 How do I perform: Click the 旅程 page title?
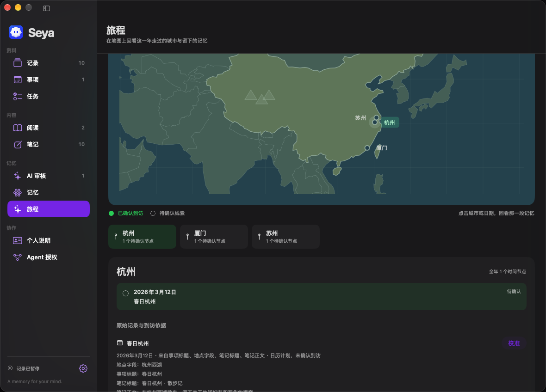tap(116, 30)
